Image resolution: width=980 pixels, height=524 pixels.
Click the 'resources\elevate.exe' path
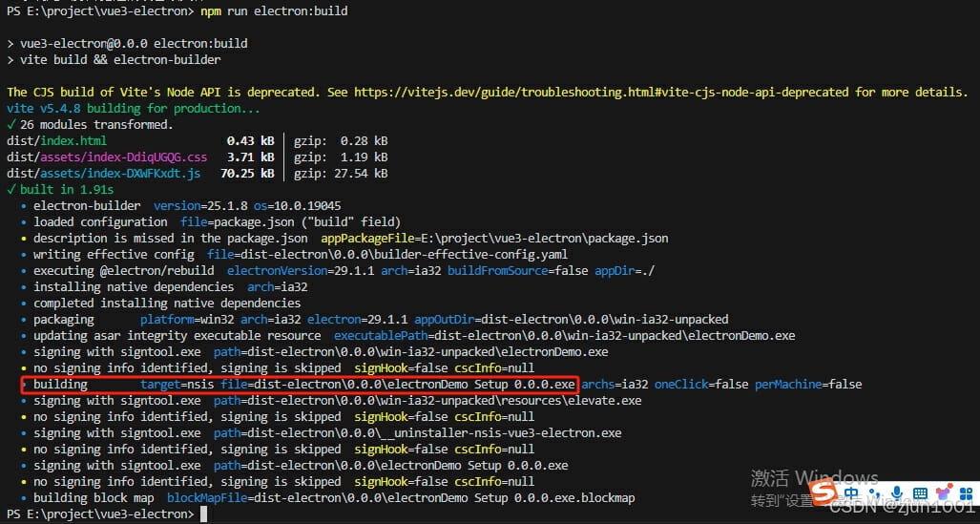[x=445, y=401]
